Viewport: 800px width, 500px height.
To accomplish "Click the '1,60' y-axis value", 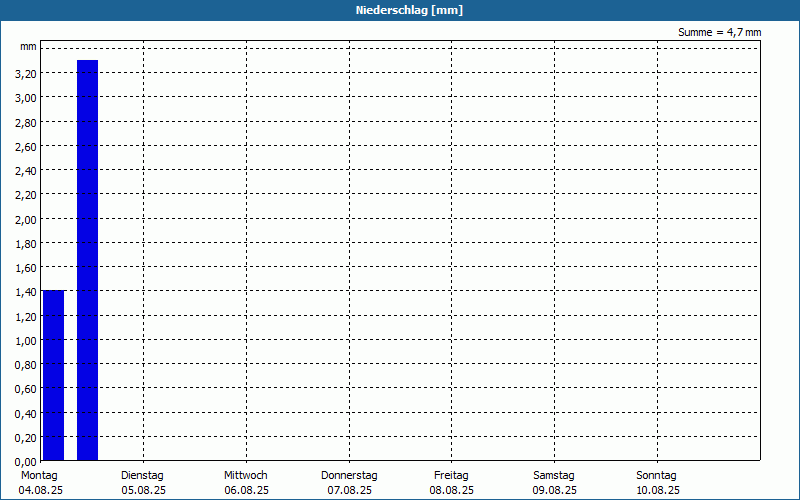I will point(26,268).
